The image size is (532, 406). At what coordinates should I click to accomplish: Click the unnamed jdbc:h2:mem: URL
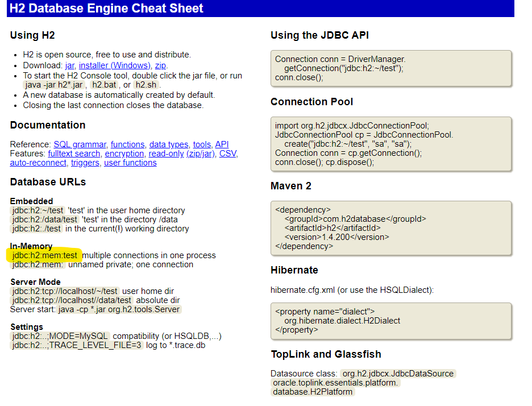[x=38, y=264]
